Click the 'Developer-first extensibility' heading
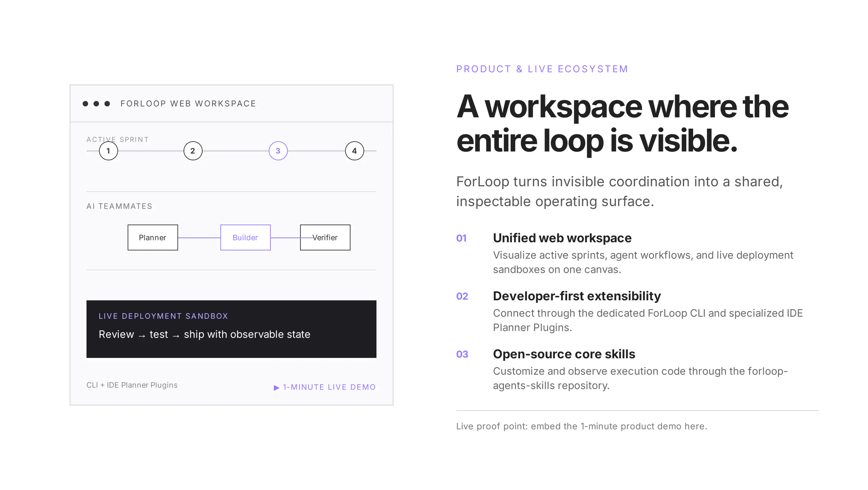This screenshot has height=490, width=868. pos(577,296)
